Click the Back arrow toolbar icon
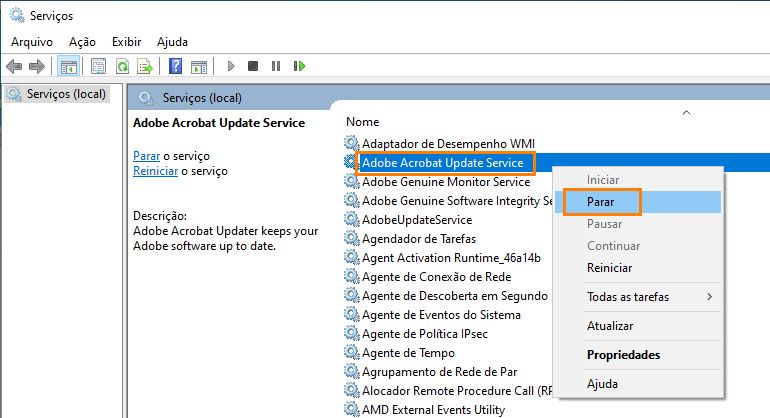The image size is (770, 418). coord(14,66)
